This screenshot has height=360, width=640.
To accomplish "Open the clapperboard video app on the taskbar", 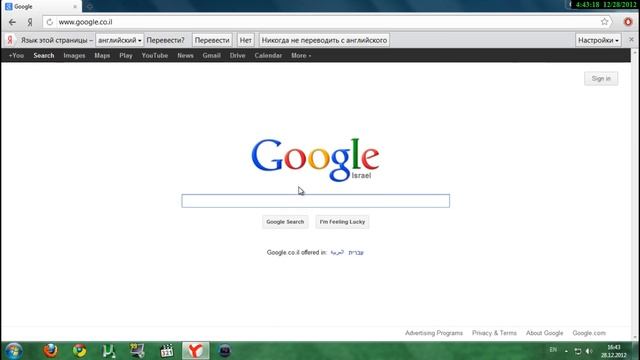I will click(x=167, y=351).
